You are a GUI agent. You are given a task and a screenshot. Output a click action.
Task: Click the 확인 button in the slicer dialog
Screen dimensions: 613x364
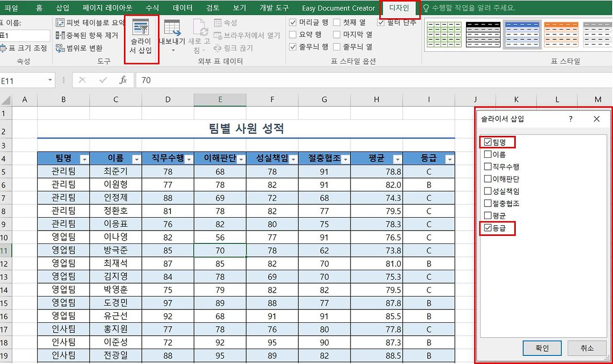pos(542,348)
